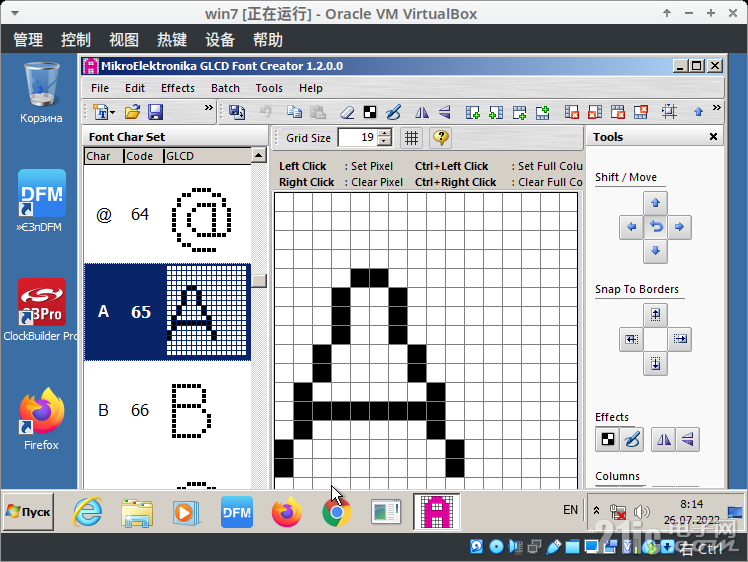
Task: Click the blue up arrow toolbar icon
Action: 698,112
